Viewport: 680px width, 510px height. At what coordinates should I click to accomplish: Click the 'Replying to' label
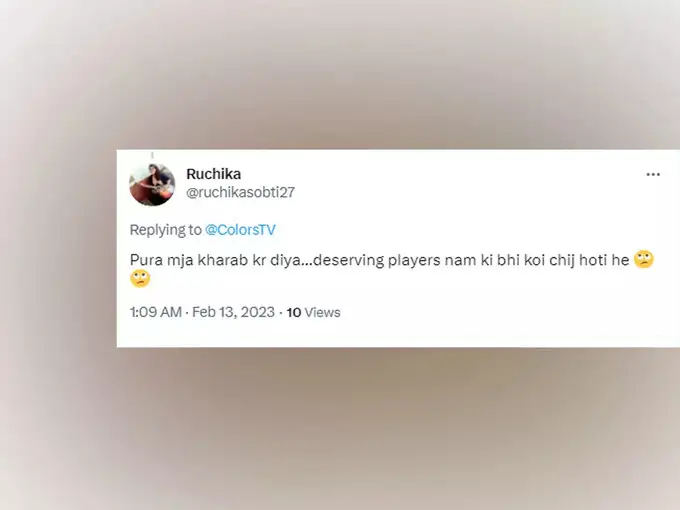(166, 229)
